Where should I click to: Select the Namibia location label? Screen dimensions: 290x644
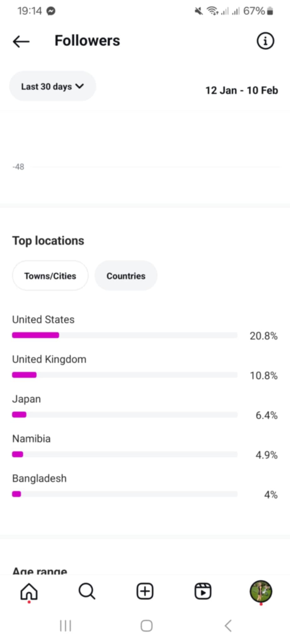(31, 439)
